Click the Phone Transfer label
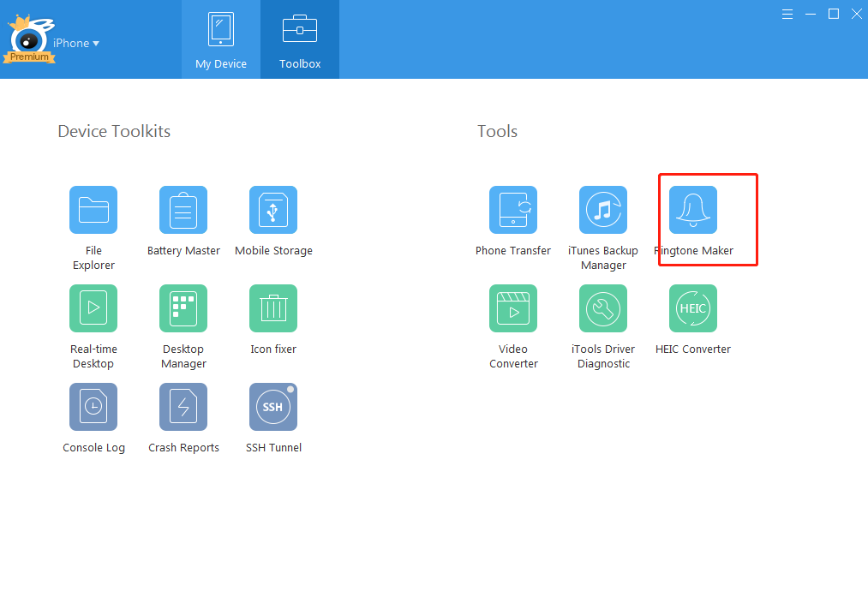Screen dimensions: 868x609 point(513,251)
